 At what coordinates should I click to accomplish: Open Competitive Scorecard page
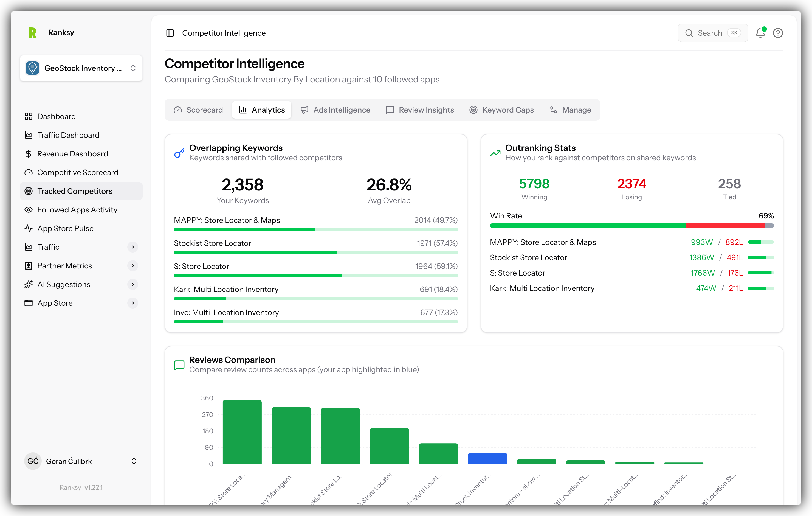pos(81,172)
